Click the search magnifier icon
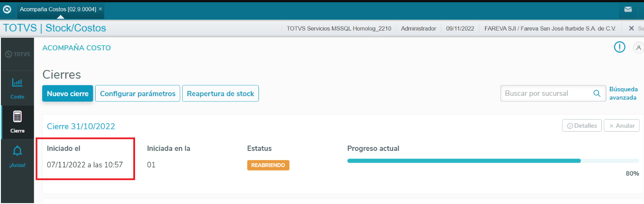The image size is (644, 204). click(597, 93)
